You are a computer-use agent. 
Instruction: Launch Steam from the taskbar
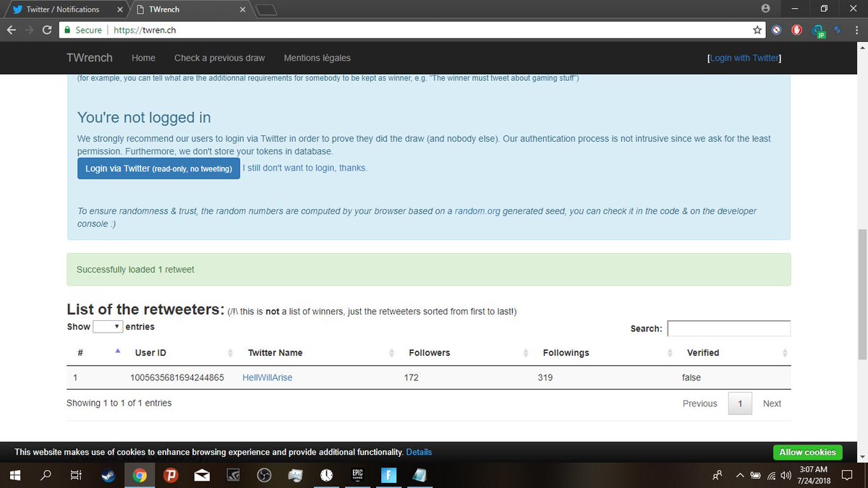pos(108,475)
